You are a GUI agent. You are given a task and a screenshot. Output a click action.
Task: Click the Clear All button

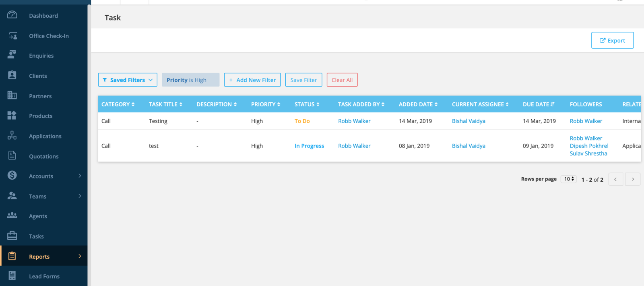point(342,80)
